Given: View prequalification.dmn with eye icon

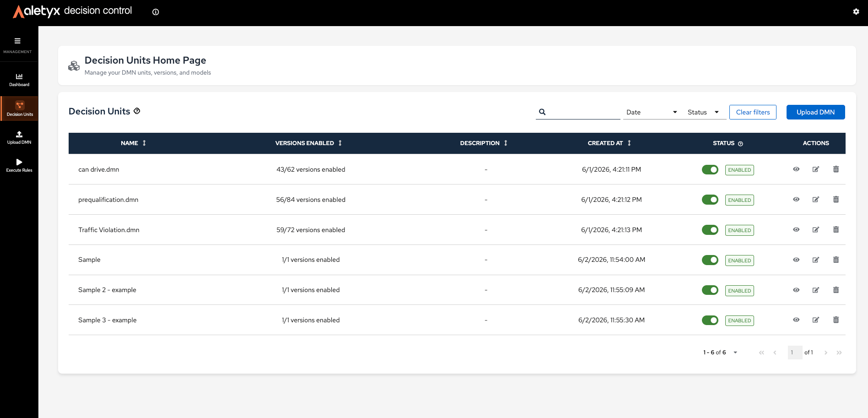Looking at the screenshot, I should click(x=796, y=200).
